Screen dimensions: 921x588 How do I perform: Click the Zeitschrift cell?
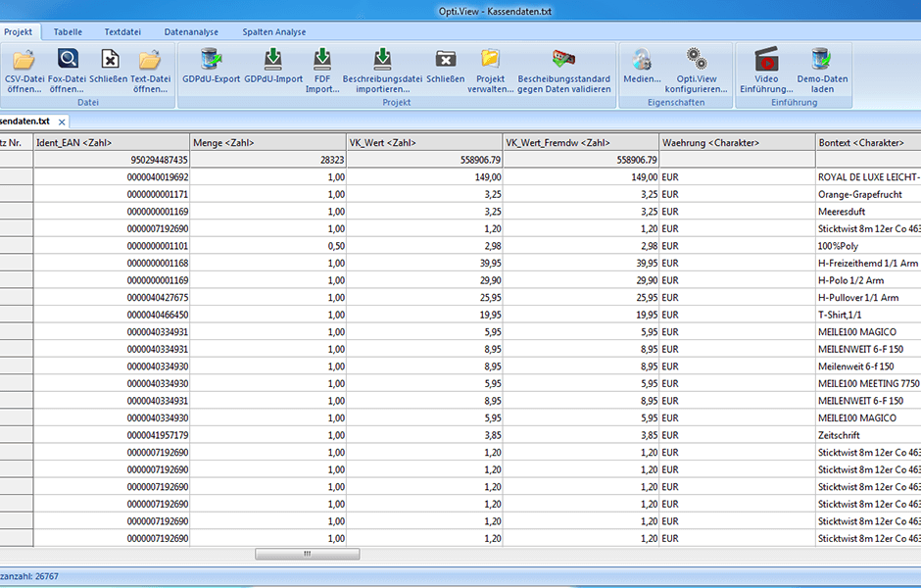point(869,435)
